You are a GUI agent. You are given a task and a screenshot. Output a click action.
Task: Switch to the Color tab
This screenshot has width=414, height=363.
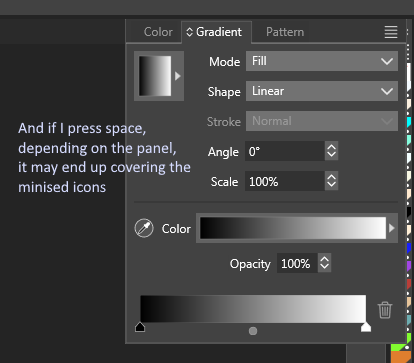[158, 32]
